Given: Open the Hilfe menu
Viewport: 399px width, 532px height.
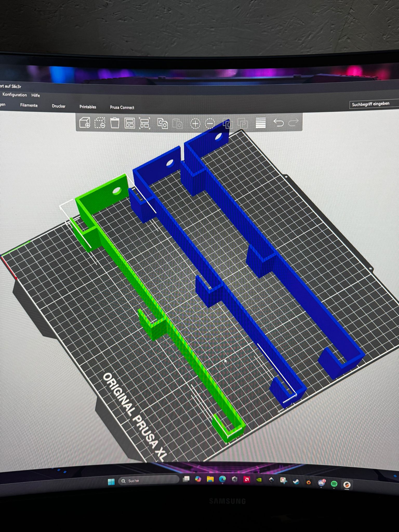Looking at the screenshot, I should (36, 95).
